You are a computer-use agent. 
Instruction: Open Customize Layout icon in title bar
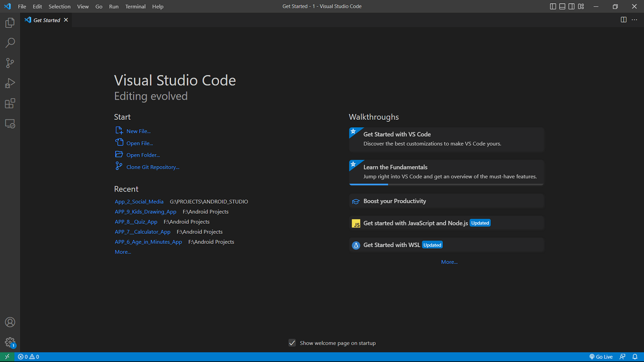[581, 7]
